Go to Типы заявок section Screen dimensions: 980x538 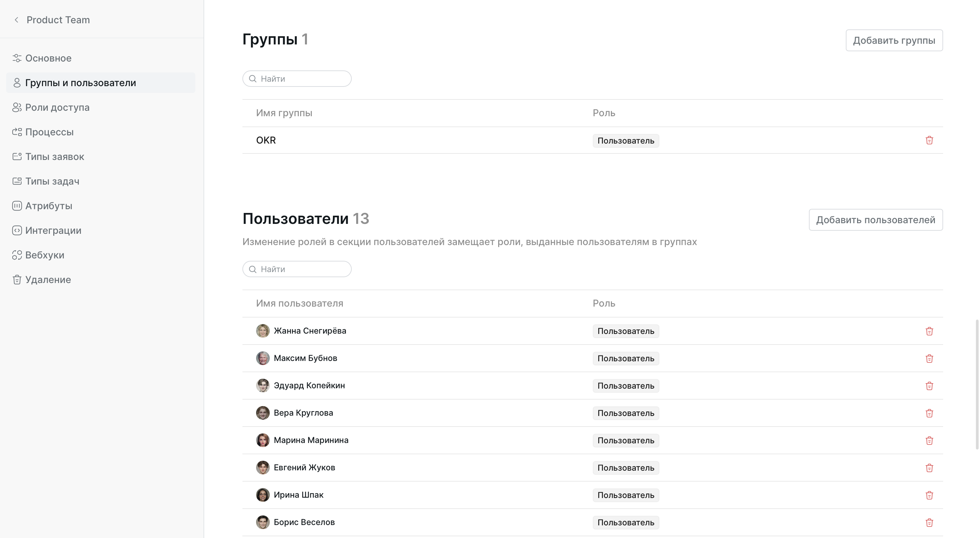[54, 157]
